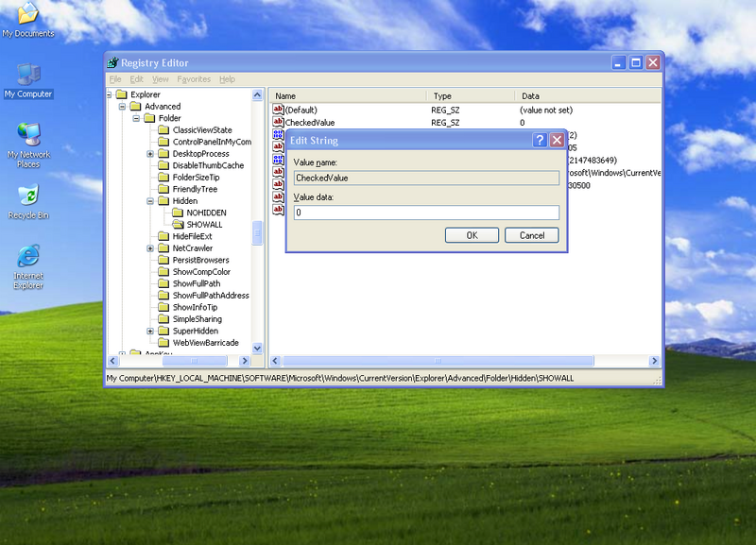
Task: Click the tree pane scroll up arrow
Action: tap(257, 94)
